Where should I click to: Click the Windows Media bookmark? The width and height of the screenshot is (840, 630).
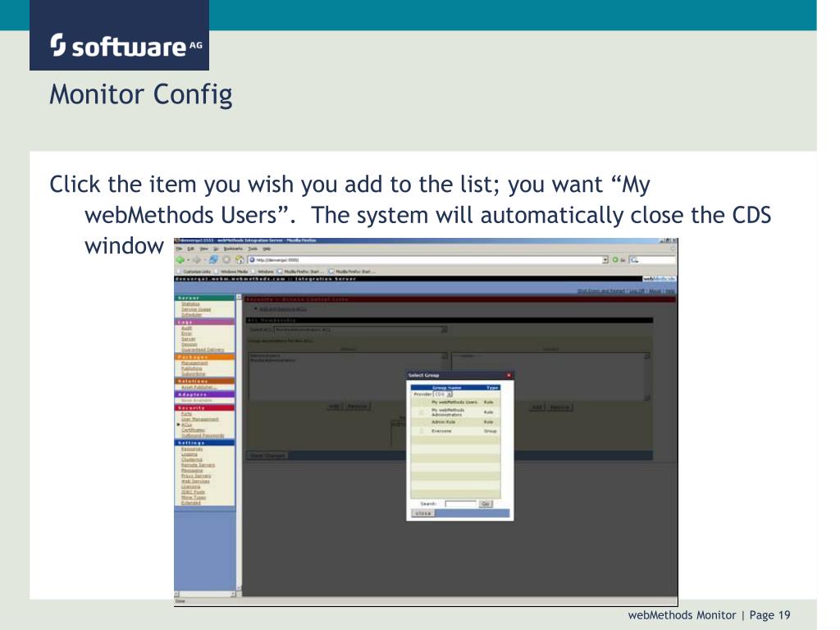click(231, 272)
